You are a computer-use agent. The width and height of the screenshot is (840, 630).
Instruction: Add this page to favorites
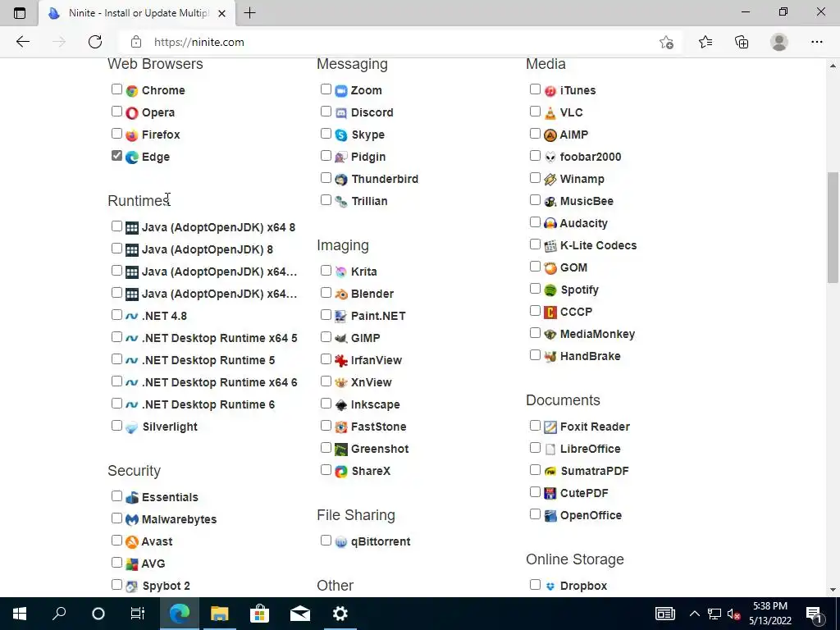(666, 43)
